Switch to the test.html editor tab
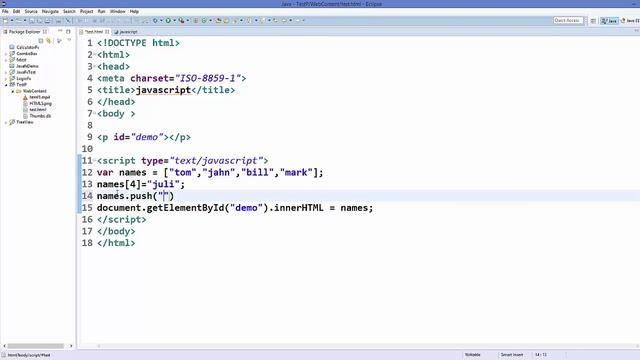640x360 pixels. coord(94,31)
